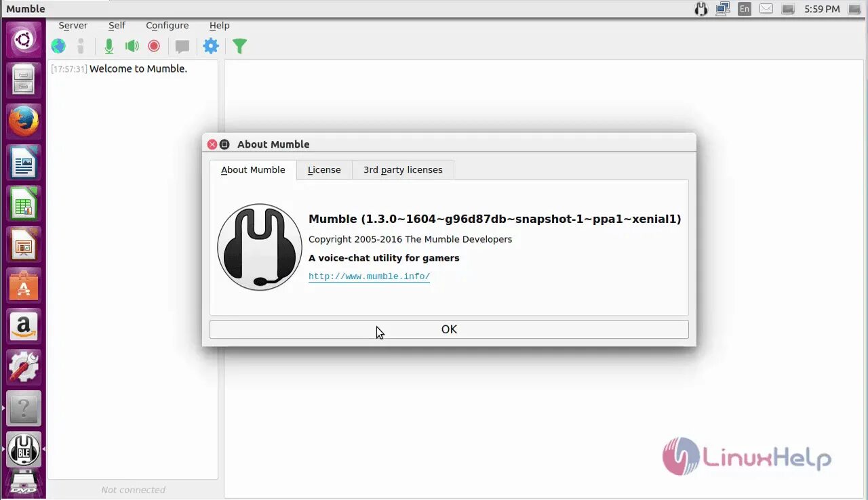Open the En keyboard language indicator
The image size is (868, 500).
click(745, 9)
